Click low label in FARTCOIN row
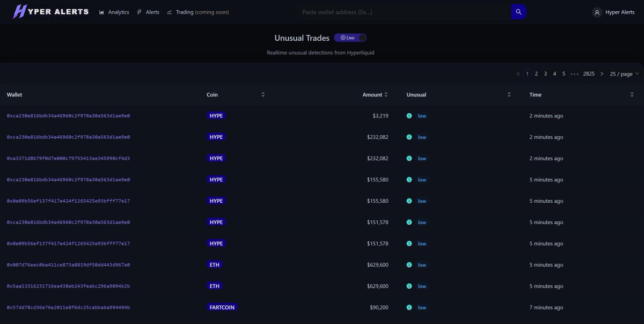The image size is (644, 324). pos(422,307)
